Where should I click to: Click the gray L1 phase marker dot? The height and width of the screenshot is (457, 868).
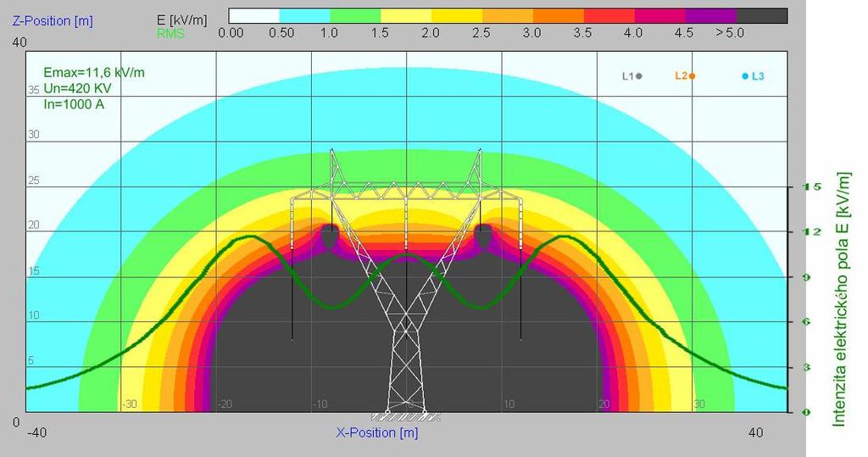pyautogui.click(x=639, y=76)
